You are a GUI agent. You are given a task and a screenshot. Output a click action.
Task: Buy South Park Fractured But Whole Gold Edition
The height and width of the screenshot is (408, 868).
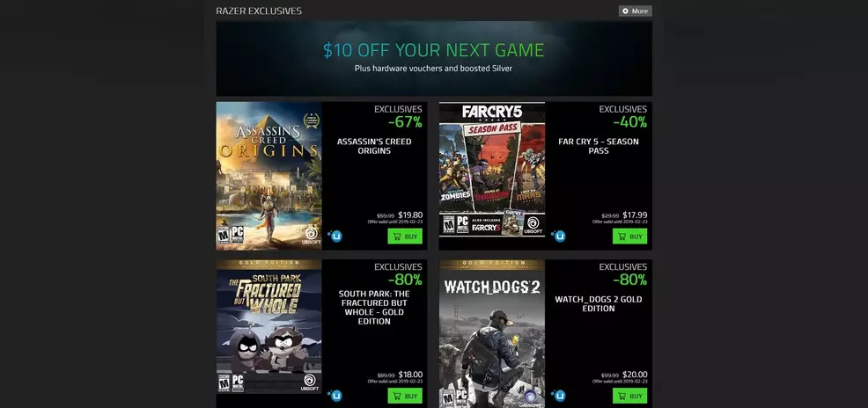point(405,396)
